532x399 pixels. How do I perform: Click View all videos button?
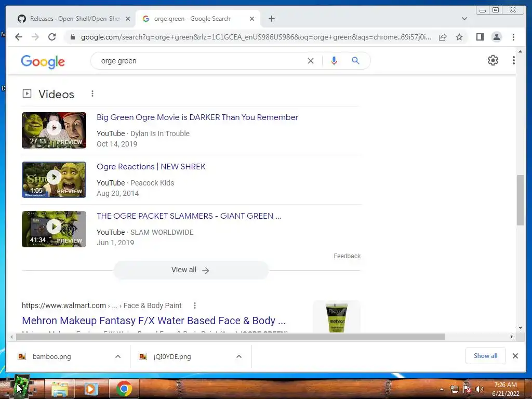pos(191,270)
